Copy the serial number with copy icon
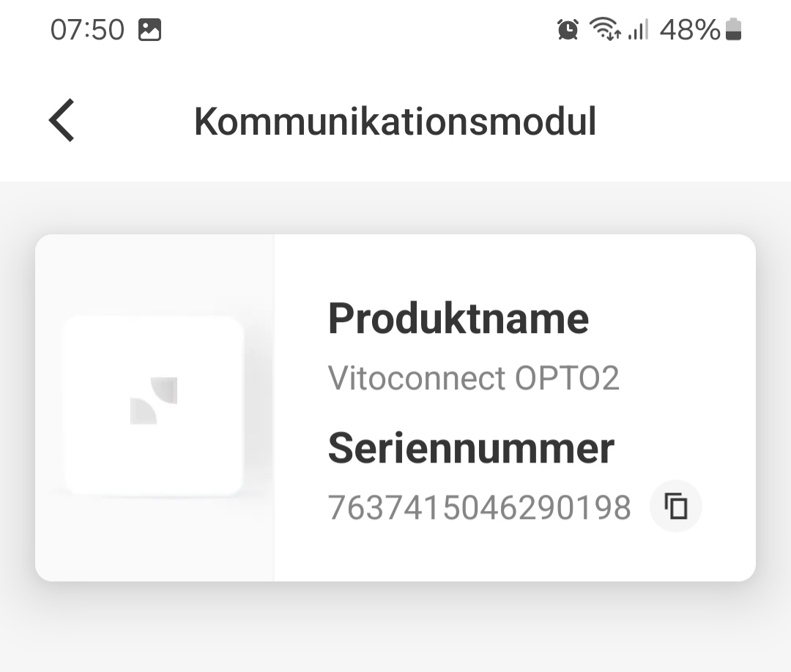 (675, 506)
